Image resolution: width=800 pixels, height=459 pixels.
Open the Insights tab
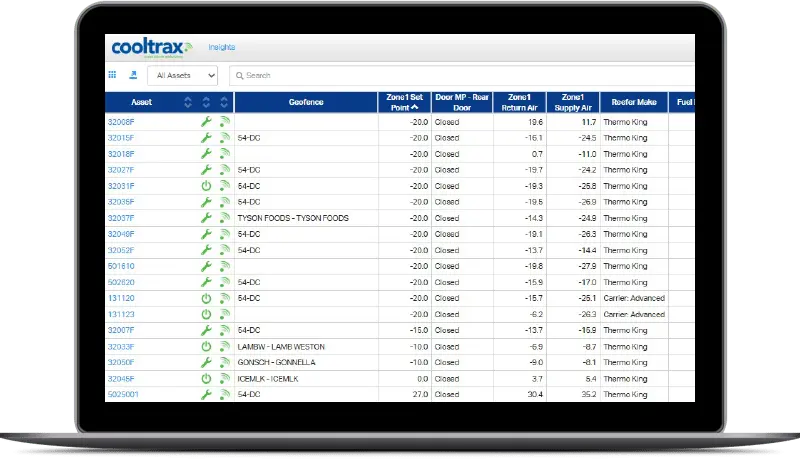[x=221, y=47]
